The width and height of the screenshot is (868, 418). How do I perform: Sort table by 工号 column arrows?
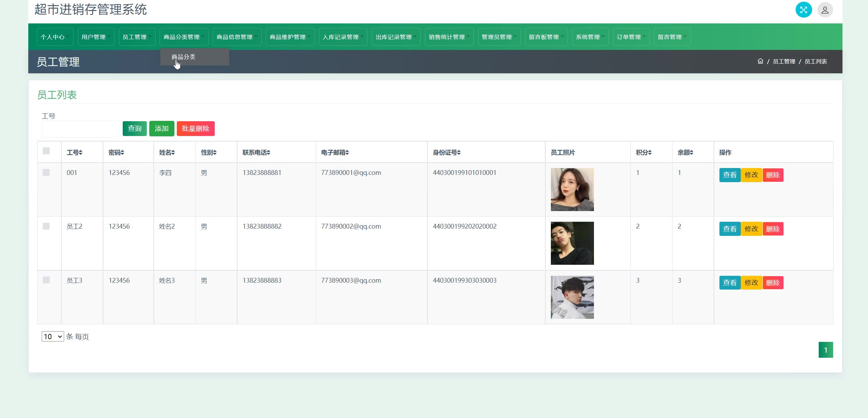tap(80, 153)
